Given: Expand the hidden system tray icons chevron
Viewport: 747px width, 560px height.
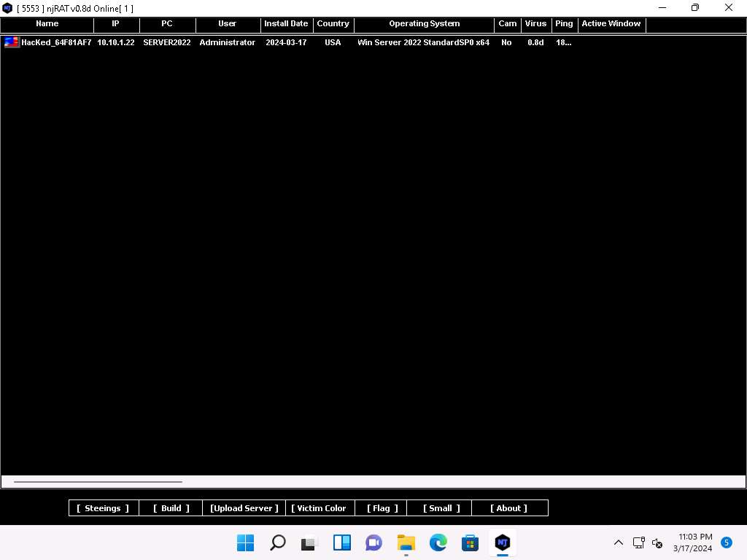Looking at the screenshot, I should click(x=618, y=542).
